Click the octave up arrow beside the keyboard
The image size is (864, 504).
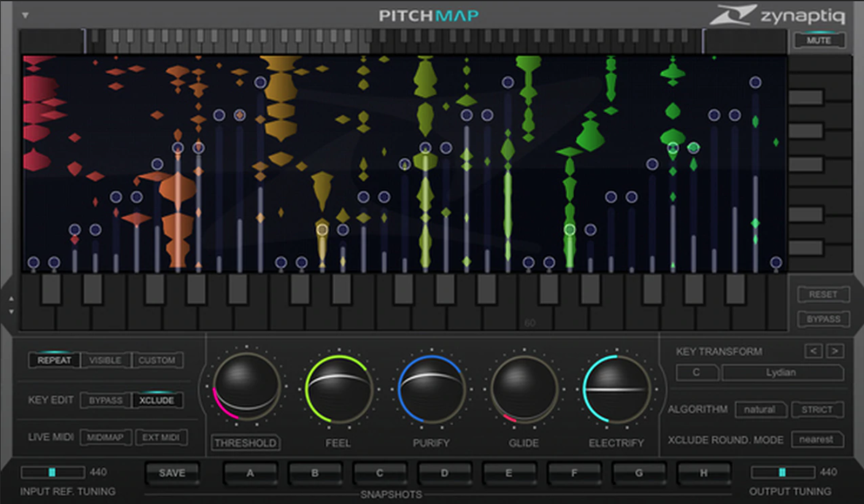pyautogui.click(x=11, y=299)
